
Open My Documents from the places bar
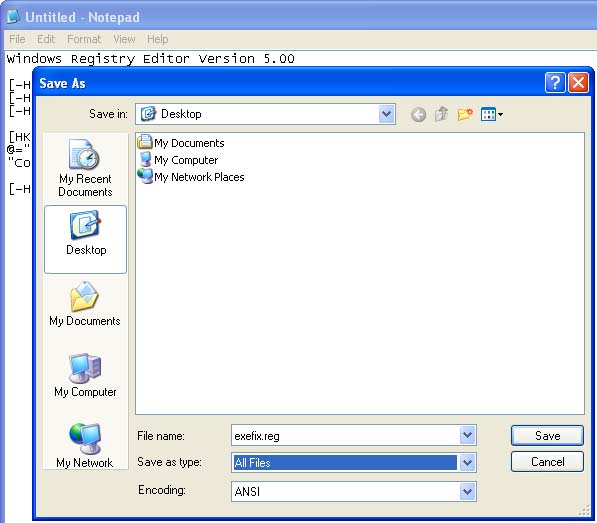pos(85,304)
